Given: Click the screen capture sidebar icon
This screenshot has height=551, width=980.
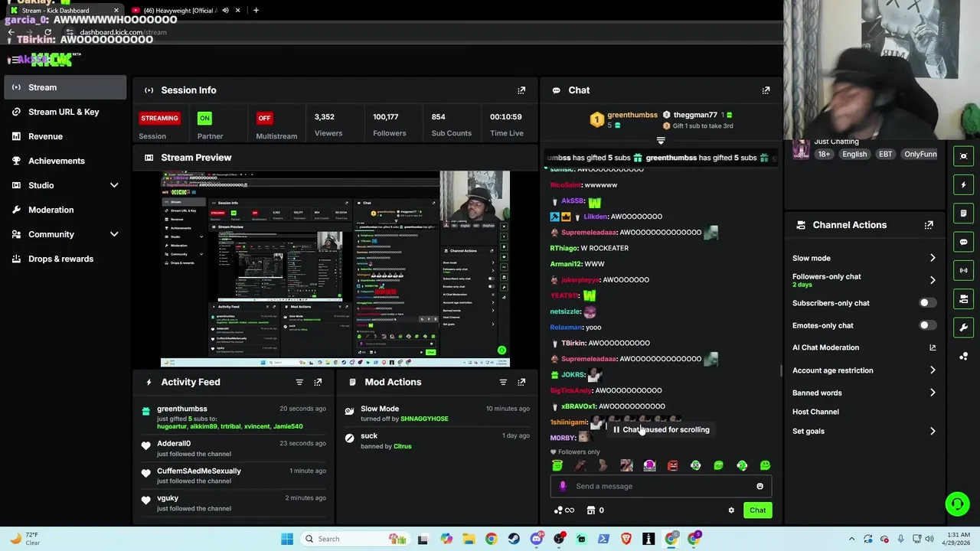Looking at the screenshot, I should pos(963,155).
